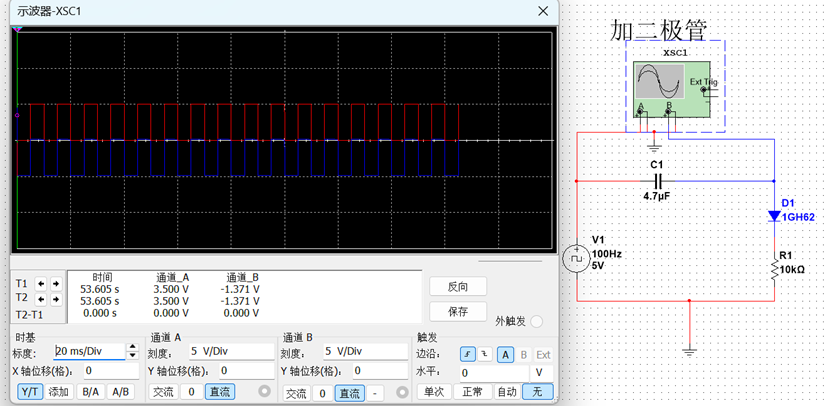Image resolution: width=830 pixels, height=406 pixels.
Task: Toggle the external trigger (外触发) radio indicator
Action: 536,321
